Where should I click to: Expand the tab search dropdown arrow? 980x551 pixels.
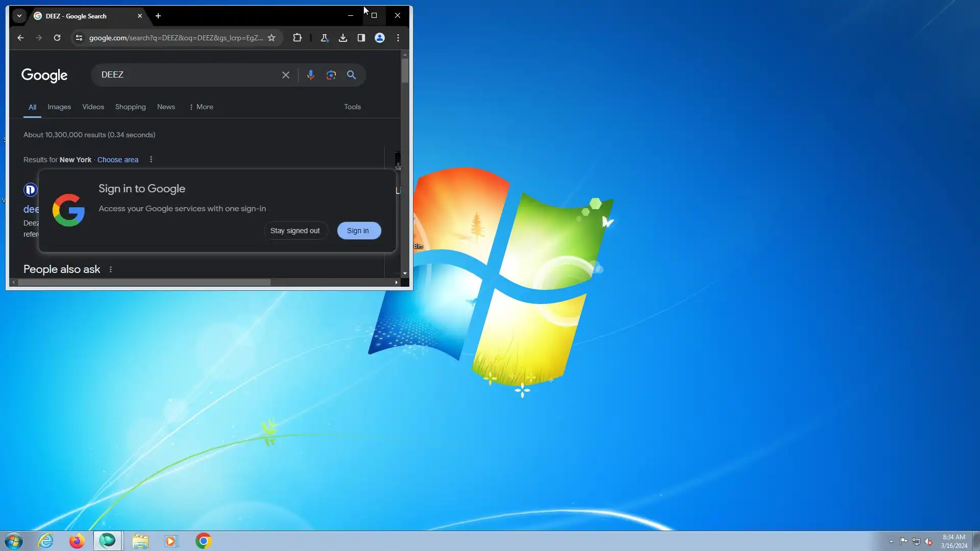click(x=19, y=16)
